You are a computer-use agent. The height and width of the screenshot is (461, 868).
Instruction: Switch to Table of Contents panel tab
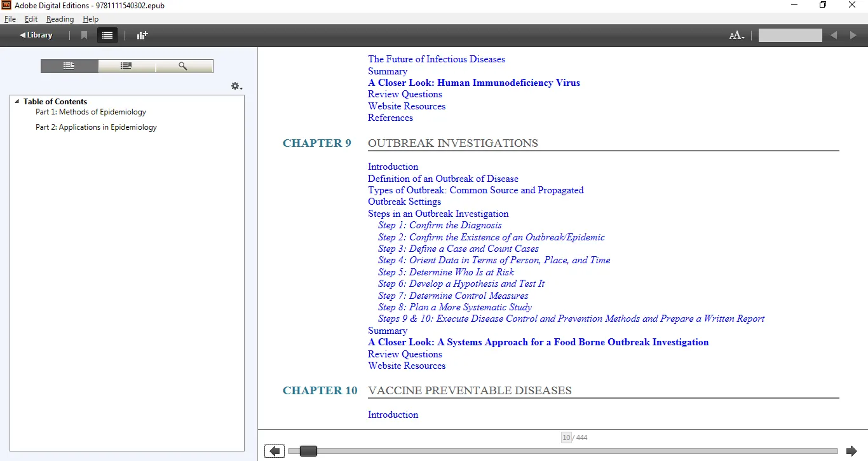69,66
